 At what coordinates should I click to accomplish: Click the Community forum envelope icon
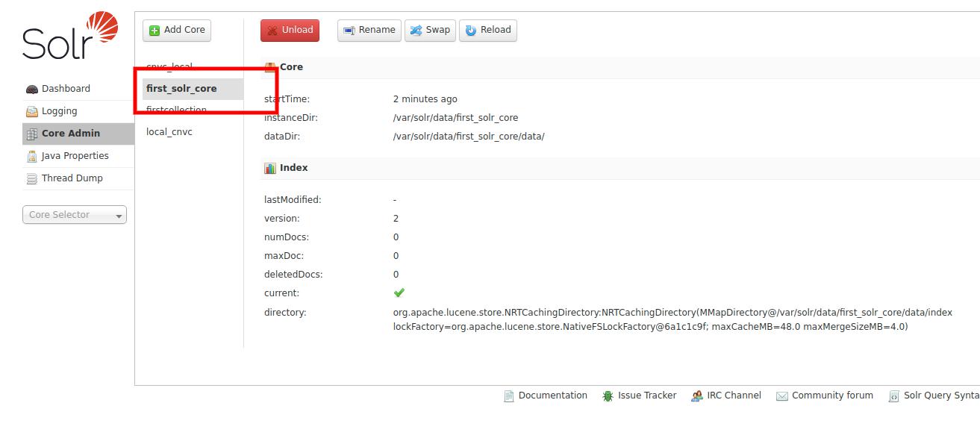click(781, 396)
